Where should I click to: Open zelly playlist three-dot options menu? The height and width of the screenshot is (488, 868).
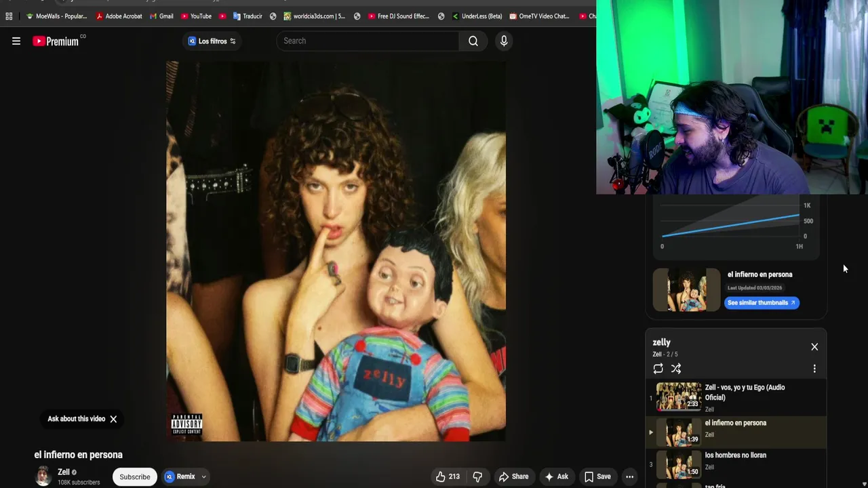click(x=814, y=369)
